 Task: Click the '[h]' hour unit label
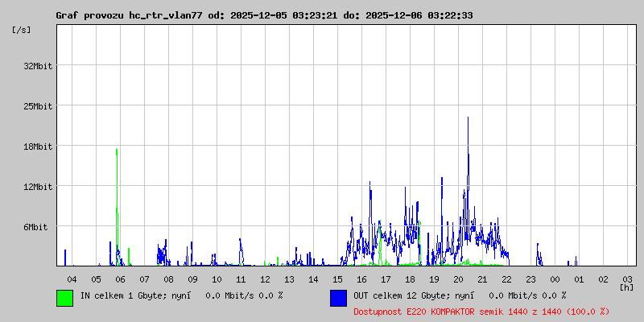627,287
